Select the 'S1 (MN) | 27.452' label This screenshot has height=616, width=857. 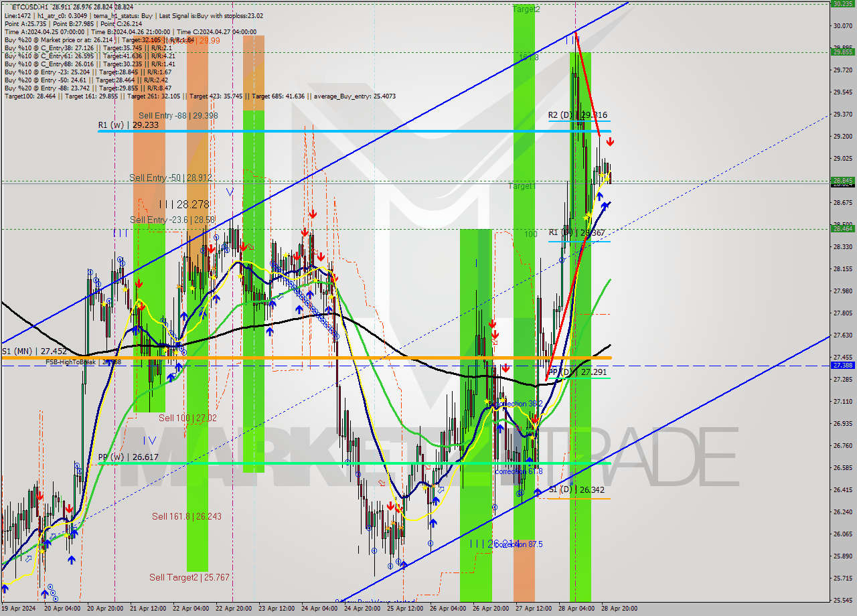tap(33, 350)
